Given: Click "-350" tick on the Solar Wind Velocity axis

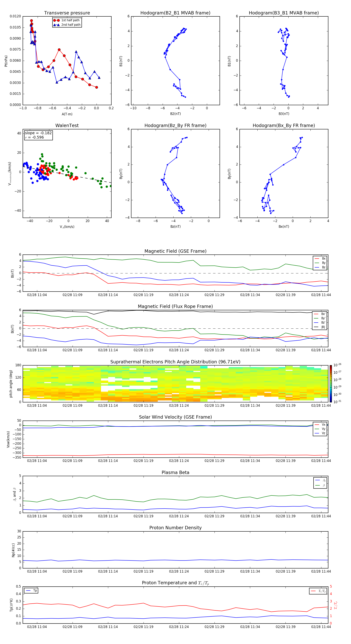Looking at the screenshot, I should point(17,457).
